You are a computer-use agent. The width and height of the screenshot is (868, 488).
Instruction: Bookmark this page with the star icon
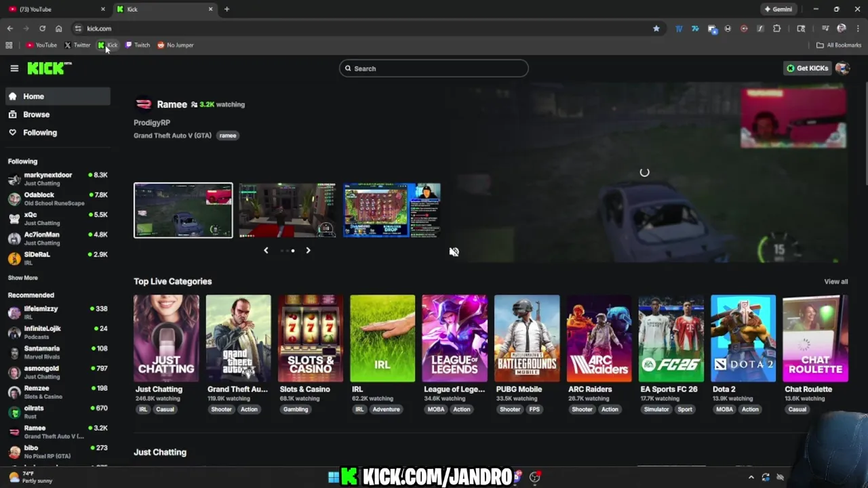point(656,28)
